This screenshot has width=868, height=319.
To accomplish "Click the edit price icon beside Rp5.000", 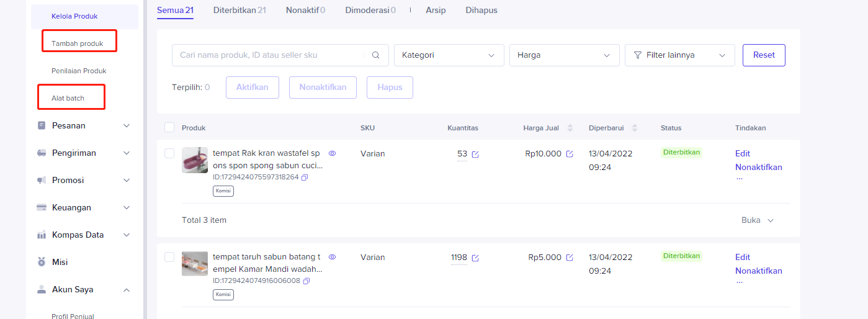I will click(x=570, y=258).
